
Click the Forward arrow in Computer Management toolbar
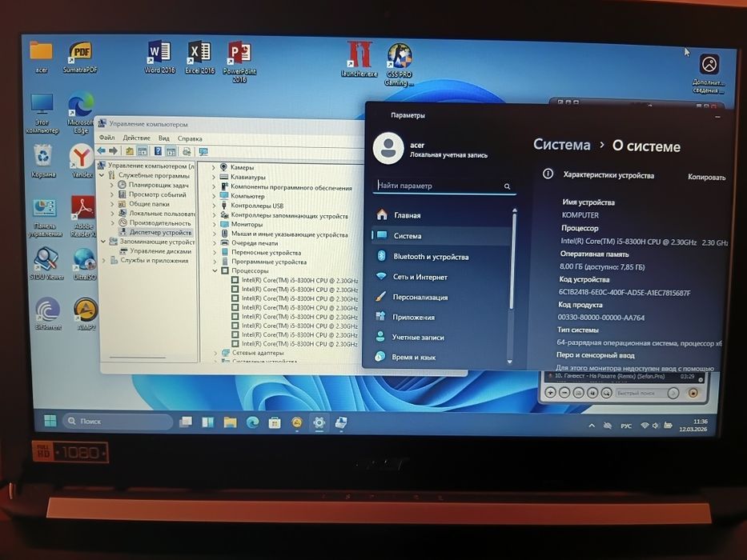(x=114, y=151)
